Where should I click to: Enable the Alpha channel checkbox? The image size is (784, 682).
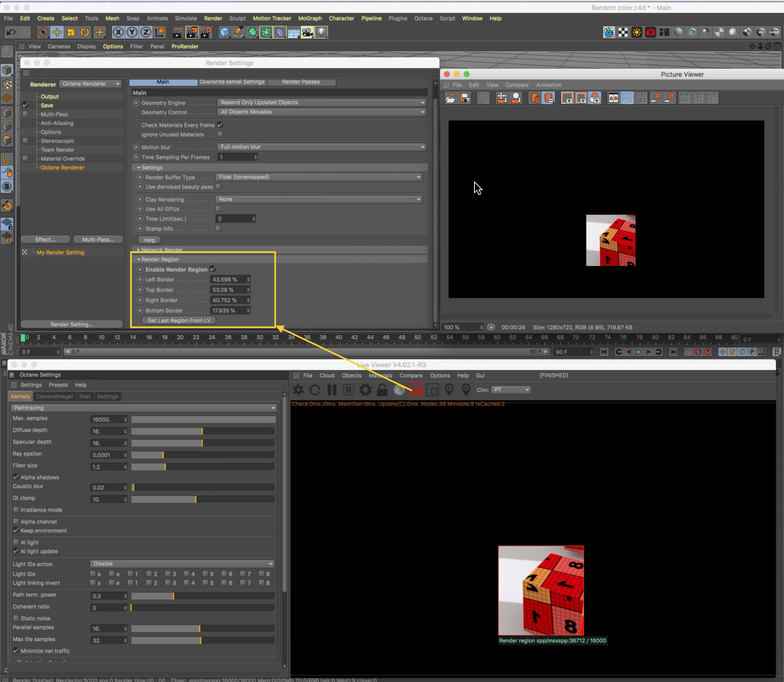16,521
